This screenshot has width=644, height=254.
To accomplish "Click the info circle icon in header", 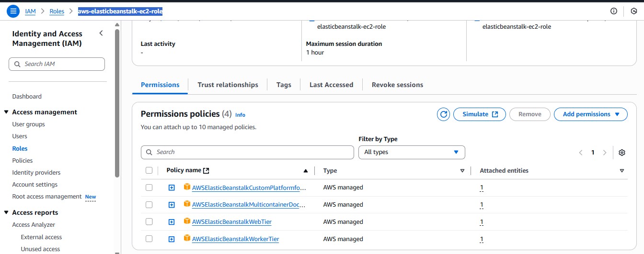I will coord(614,11).
